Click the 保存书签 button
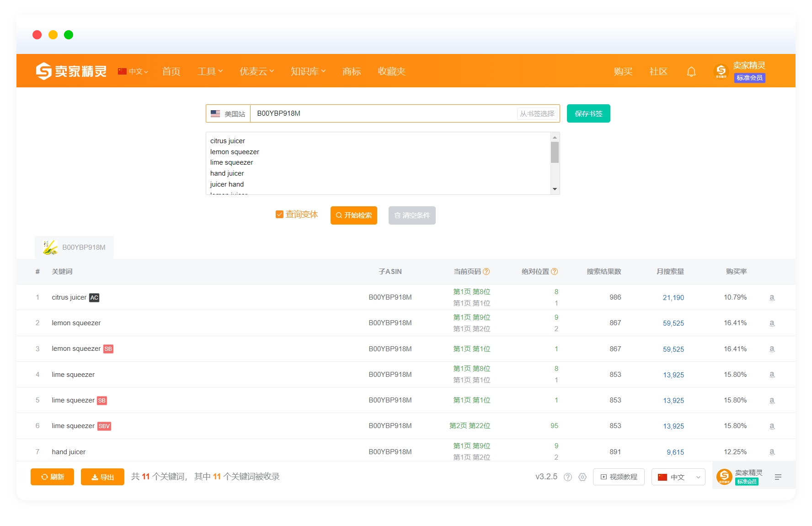This screenshot has width=812, height=526. (x=588, y=113)
